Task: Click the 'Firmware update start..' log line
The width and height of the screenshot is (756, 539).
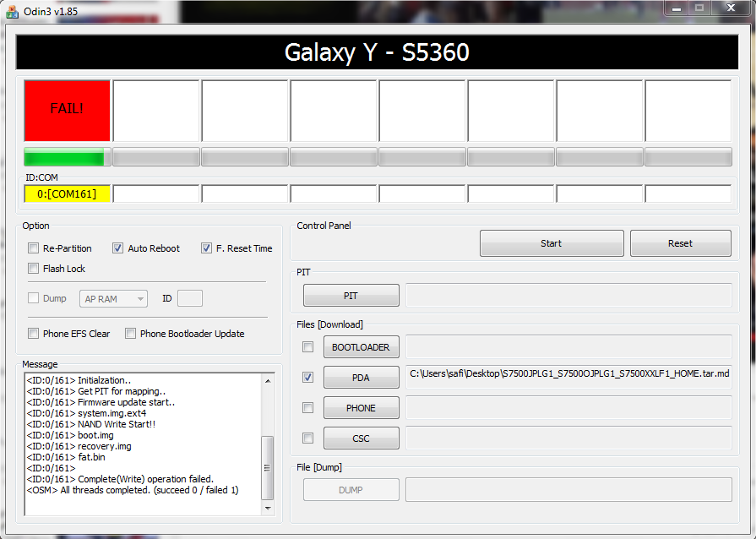Action: [x=101, y=403]
